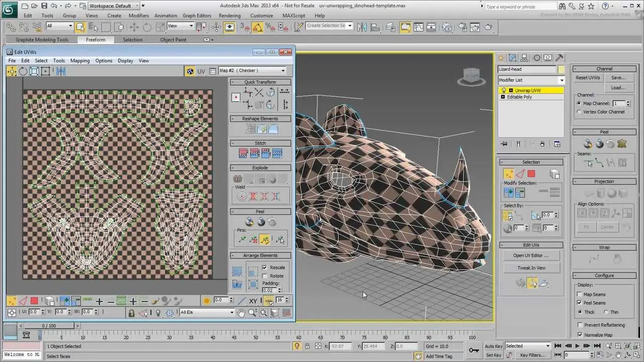Open the Mapping menu in Edit UVWs
644x362 pixels.
tap(80, 61)
